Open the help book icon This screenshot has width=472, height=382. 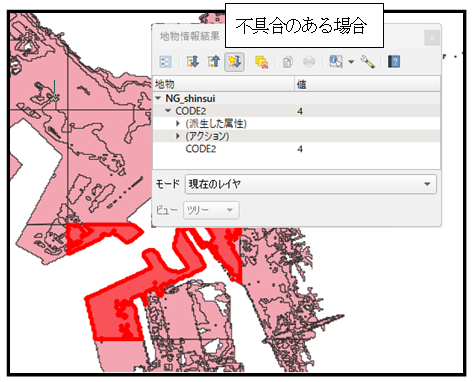pos(394,62)
